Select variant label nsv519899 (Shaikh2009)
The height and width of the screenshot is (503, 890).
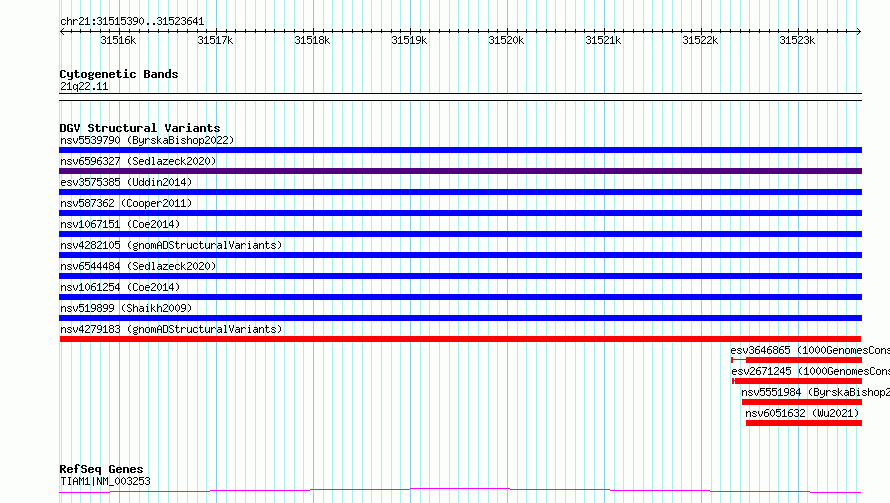pyautogui.click(x=126, y=308)
